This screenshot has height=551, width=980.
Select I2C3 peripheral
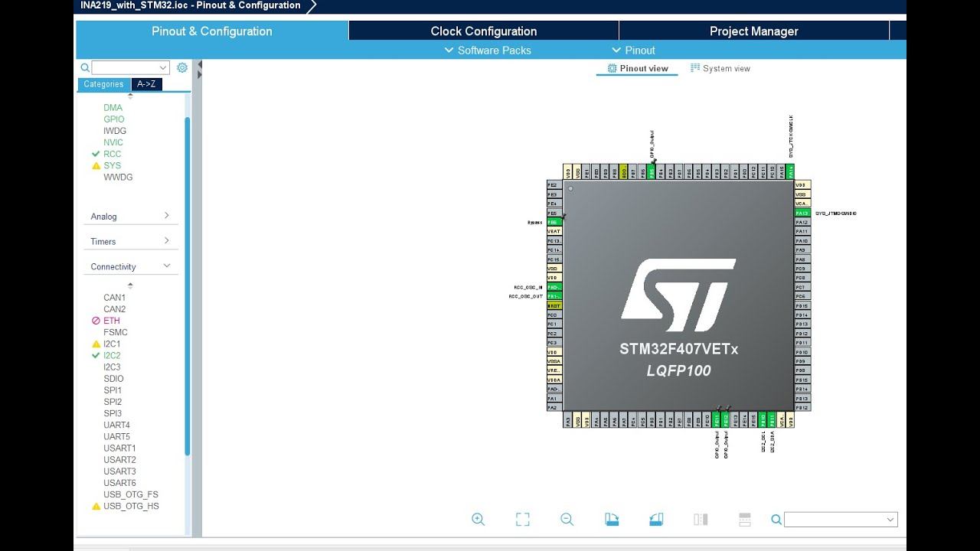[x=112, y=367]
